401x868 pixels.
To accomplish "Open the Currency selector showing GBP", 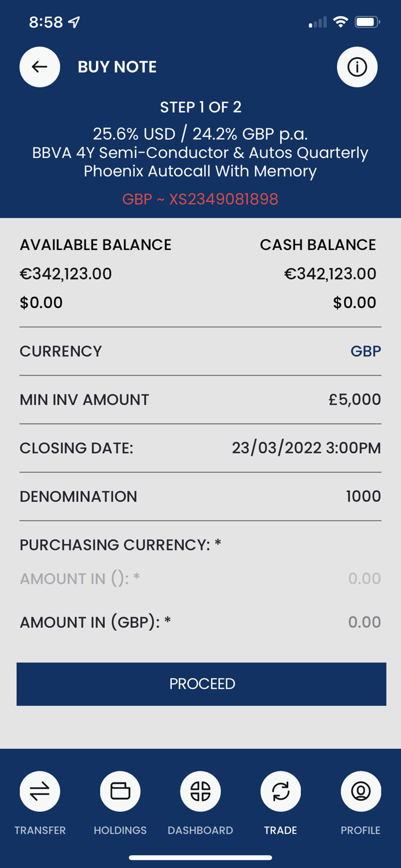I will [x=366, y=351].
